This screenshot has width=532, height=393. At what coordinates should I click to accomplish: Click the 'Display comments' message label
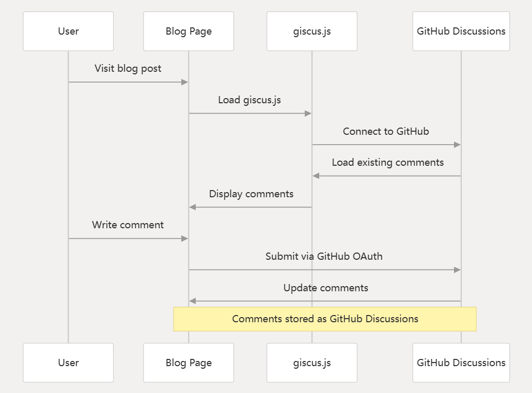[x=251, y=194]
